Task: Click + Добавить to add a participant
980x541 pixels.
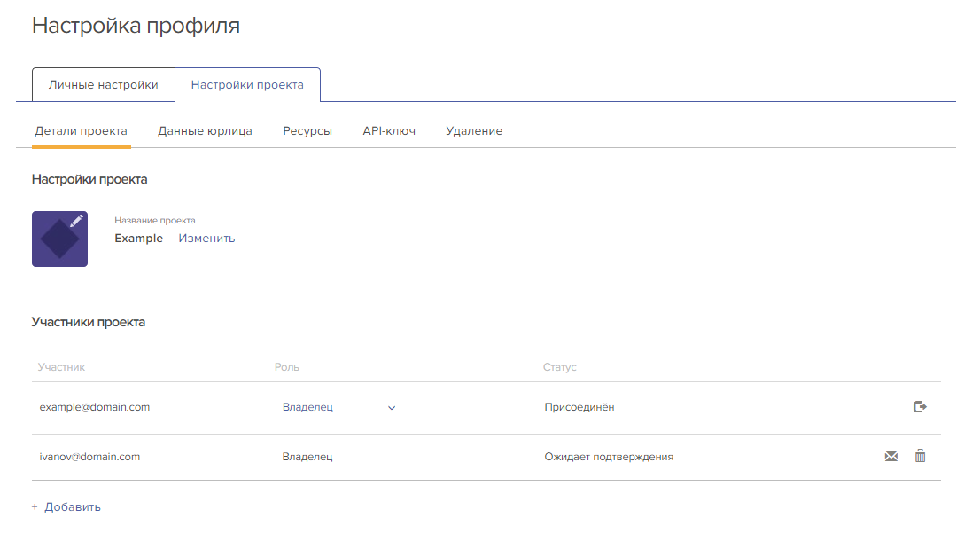Action: (66, 507)
